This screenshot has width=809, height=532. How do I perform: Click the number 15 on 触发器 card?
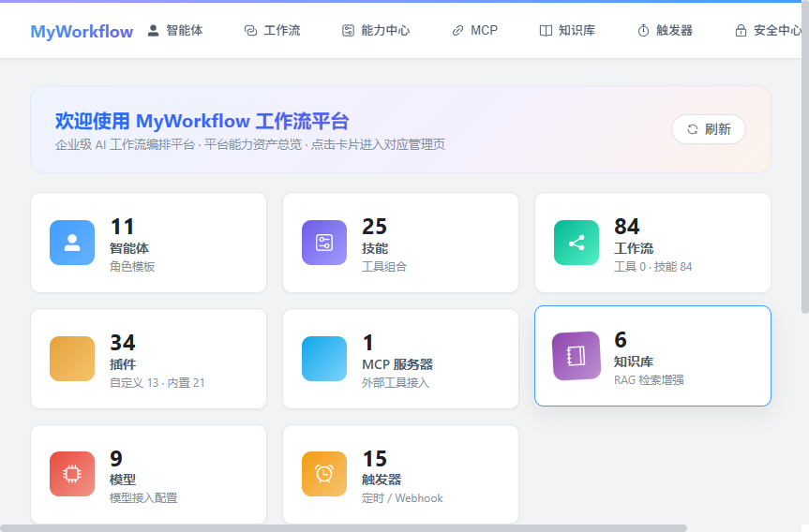coord(375,459)
